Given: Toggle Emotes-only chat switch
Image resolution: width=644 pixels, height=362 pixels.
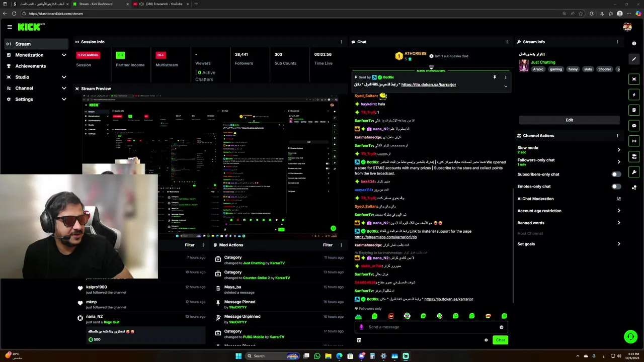Looking at the screenshot, I should (616, 187).
